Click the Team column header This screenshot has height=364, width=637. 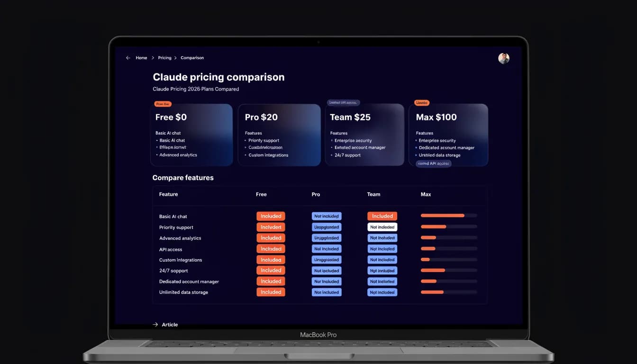(x=373, y=194)
